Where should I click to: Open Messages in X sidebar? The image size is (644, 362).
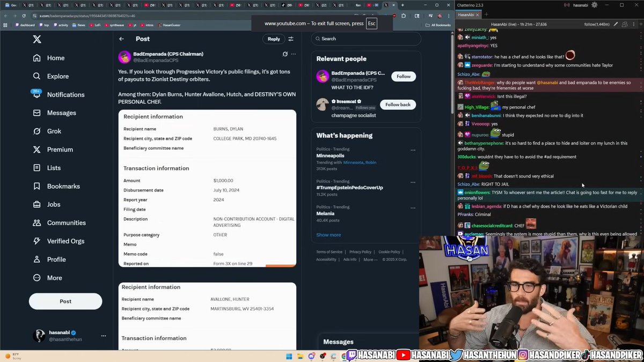55,113
